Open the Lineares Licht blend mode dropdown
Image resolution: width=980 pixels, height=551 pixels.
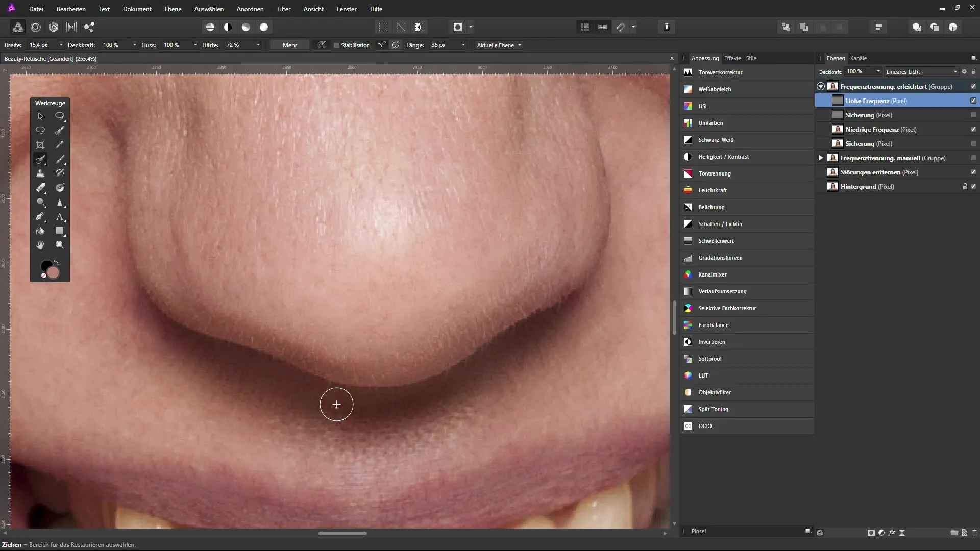click(x=921, y=72)
